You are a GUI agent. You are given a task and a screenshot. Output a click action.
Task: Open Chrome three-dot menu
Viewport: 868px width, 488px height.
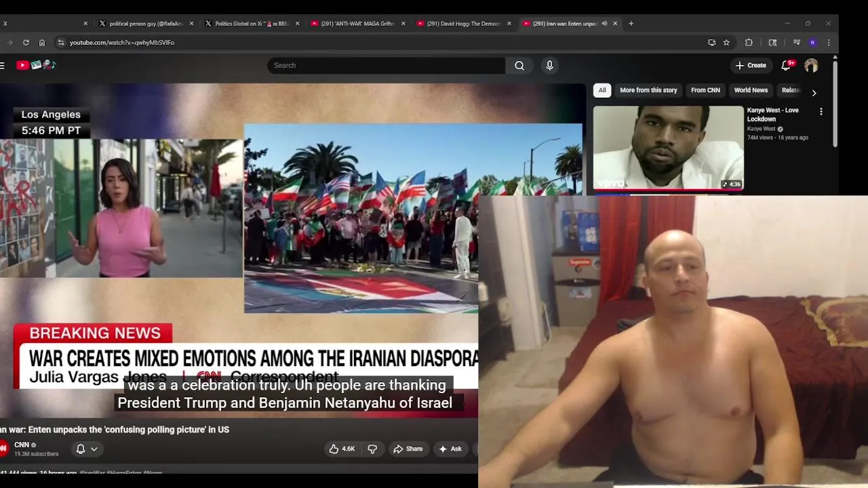click(x=828, y=42)
